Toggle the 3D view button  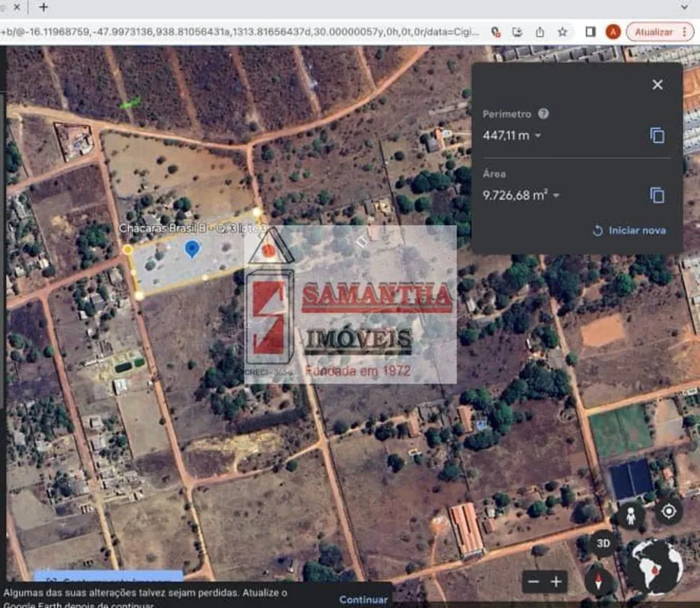[x=603, y=543]
